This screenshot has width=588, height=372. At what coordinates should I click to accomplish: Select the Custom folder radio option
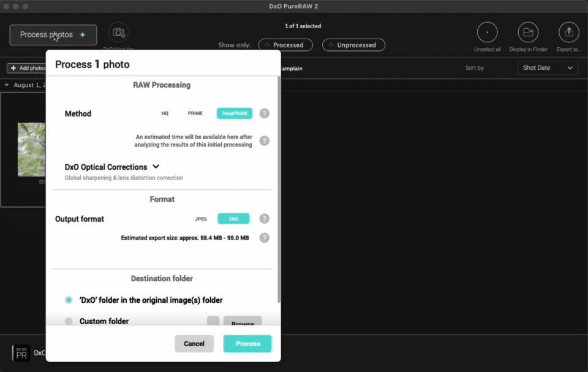[x=69, y=321]
